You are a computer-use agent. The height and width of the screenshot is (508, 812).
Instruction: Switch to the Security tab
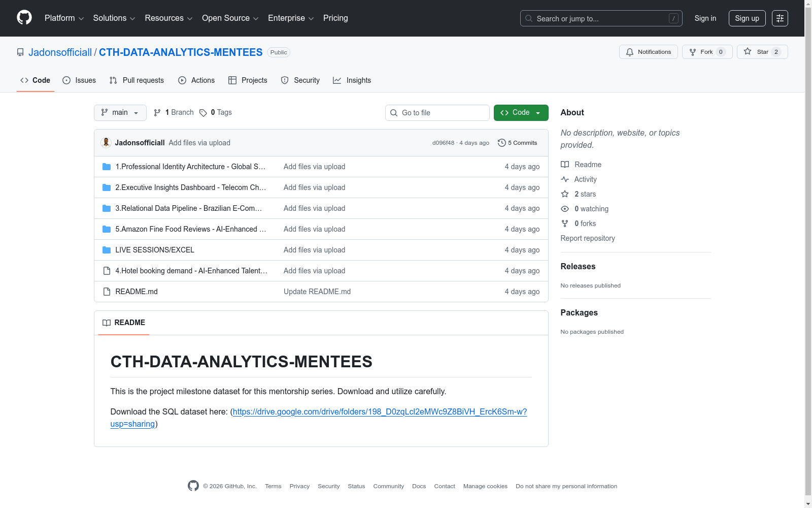click(x=300, y=80)
